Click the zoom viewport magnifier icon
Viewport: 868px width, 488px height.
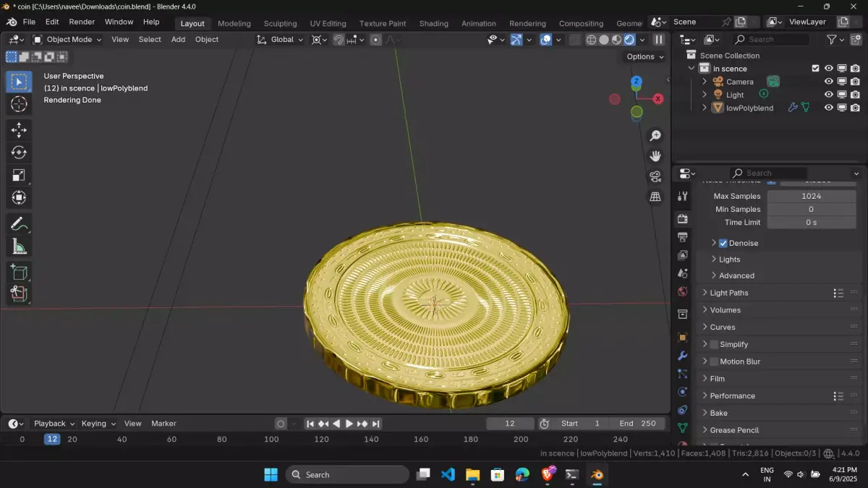click(x=655, y=136)
